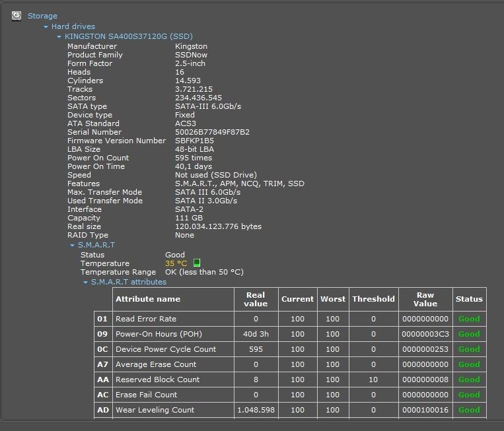
Task: Select the KINGSTON SA400S37120G (SSD) label
Action: 129,36
